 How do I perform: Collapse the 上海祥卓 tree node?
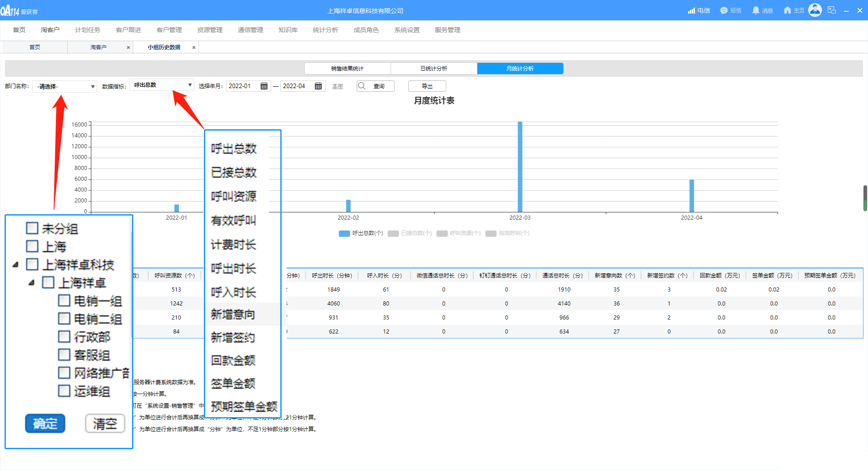[32, 283]
